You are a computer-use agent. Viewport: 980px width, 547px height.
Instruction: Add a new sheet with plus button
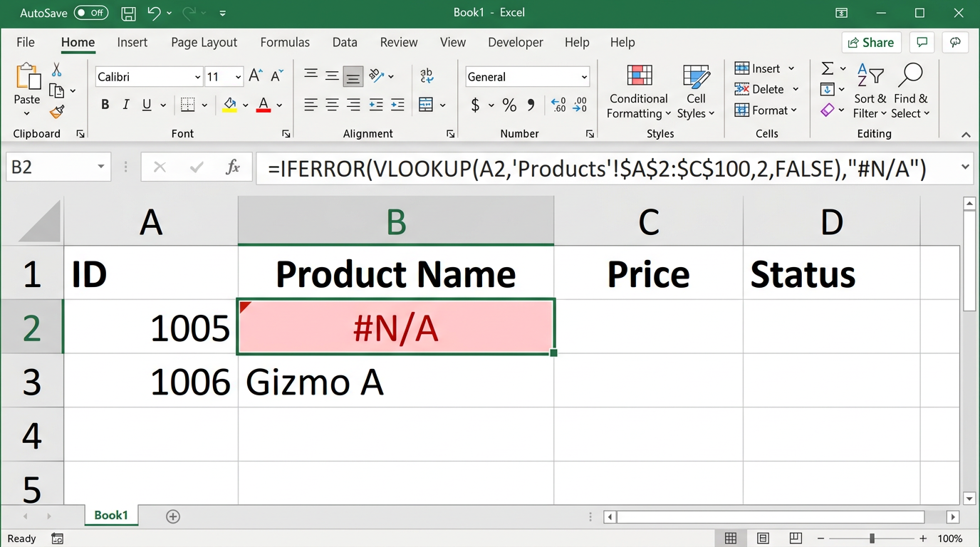pos(172,516)
